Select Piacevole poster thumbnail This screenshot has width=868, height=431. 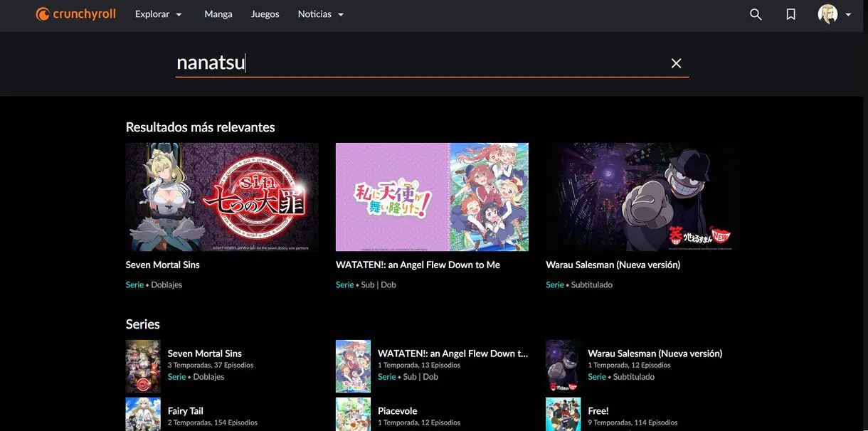pos(353,414)
